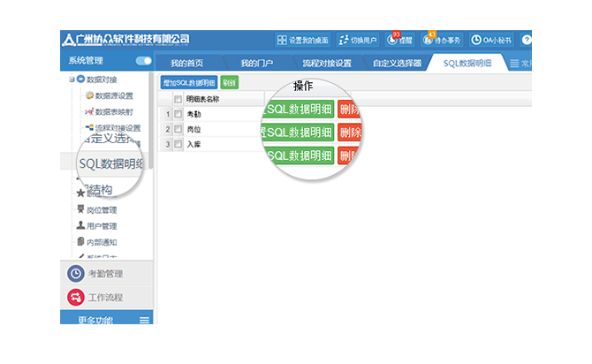Tick the select-all checkbox in table header
The width and height of the screenshot is (592, 364).
click(178, 99)
